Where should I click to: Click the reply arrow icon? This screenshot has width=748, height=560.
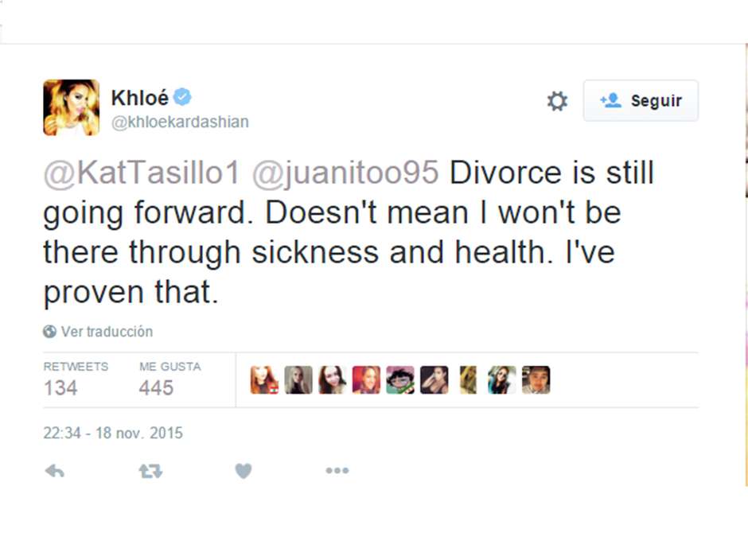coord(54,471)
